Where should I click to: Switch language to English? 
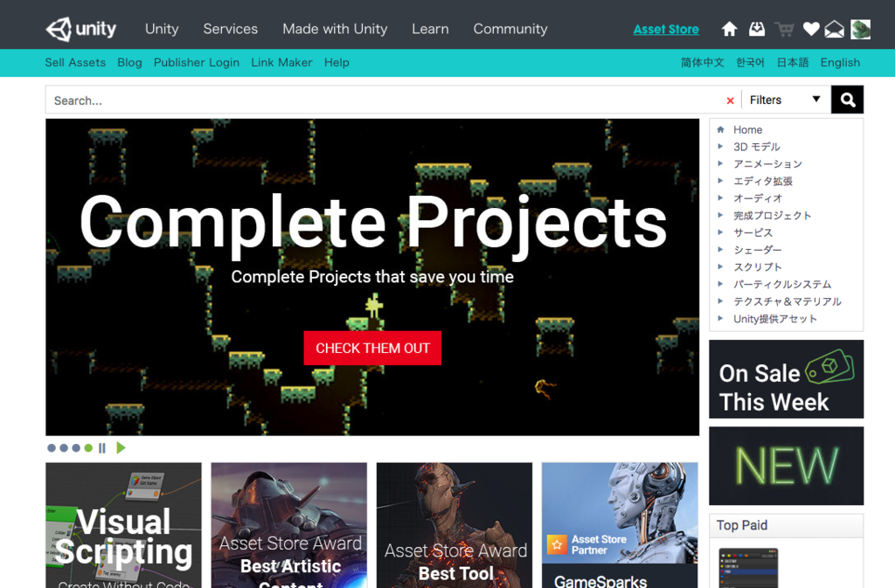click(x=840, y=62)
